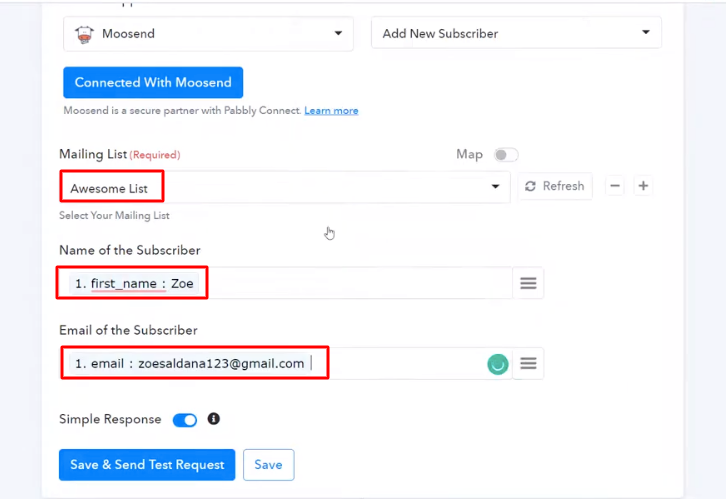Open the Learn more link
This screenshot has height=499, width=726.
pos(331,111)
